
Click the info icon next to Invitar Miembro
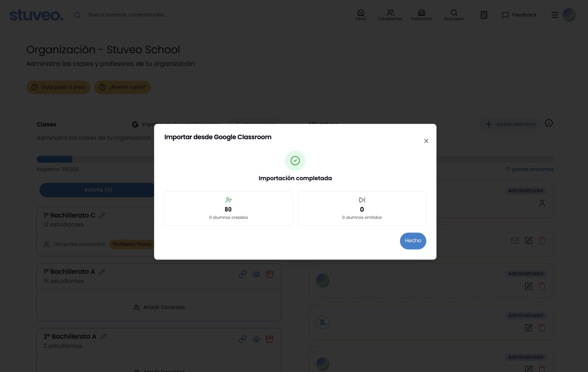coord(549,123)
